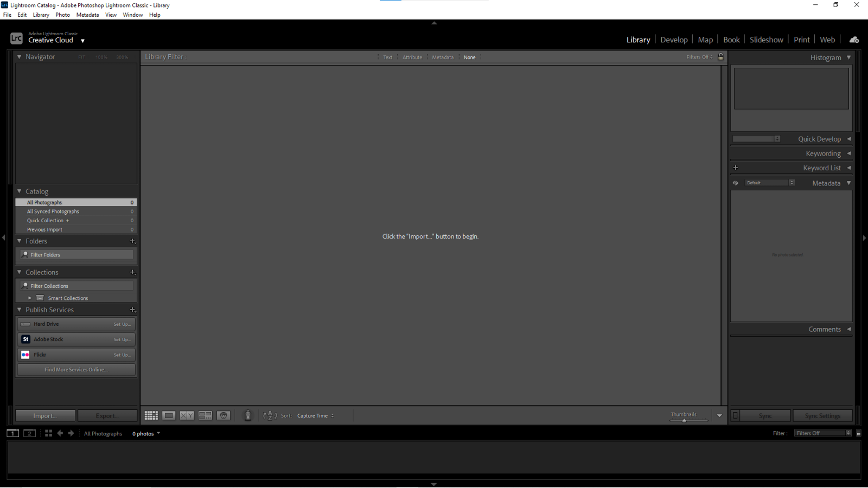Viewport: 868px width, 488px height.
Task: Switch to the Develop module
Action: pyautogui.click(x=674, y=40)
